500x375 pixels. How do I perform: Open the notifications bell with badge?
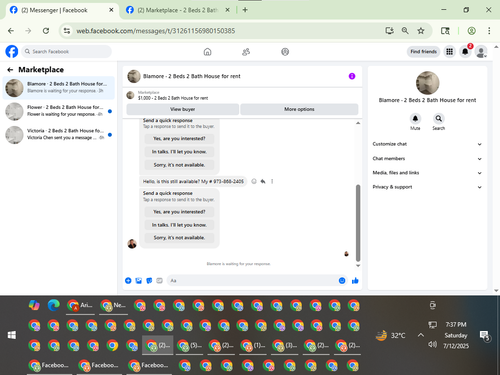pos(465,52)
